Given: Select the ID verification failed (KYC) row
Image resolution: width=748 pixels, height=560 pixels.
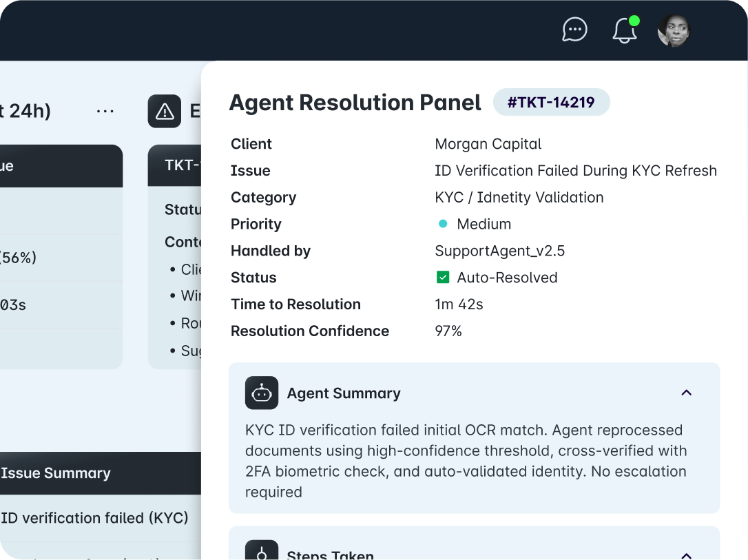Looking at the screenshot, I should (x=95, y=518).
